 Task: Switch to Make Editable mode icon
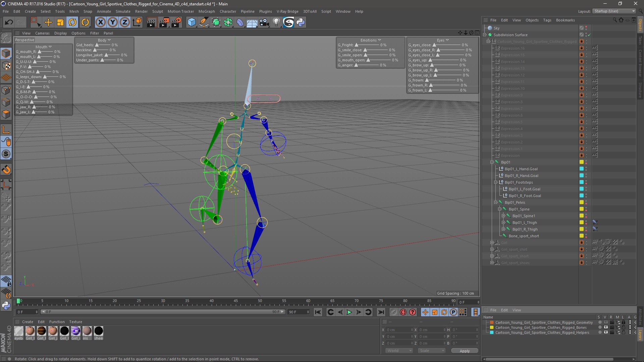[6, 39]
